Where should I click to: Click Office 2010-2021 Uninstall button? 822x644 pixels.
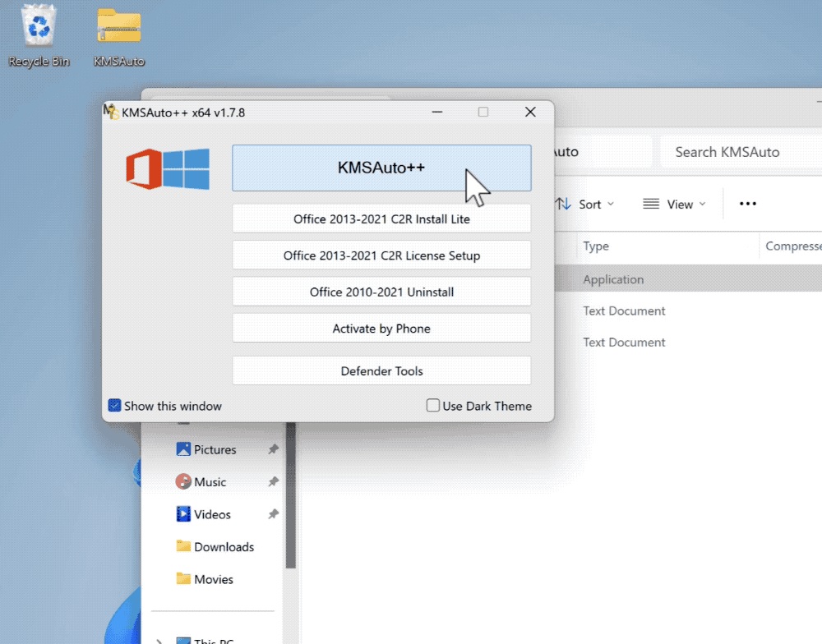coord(381,292)
